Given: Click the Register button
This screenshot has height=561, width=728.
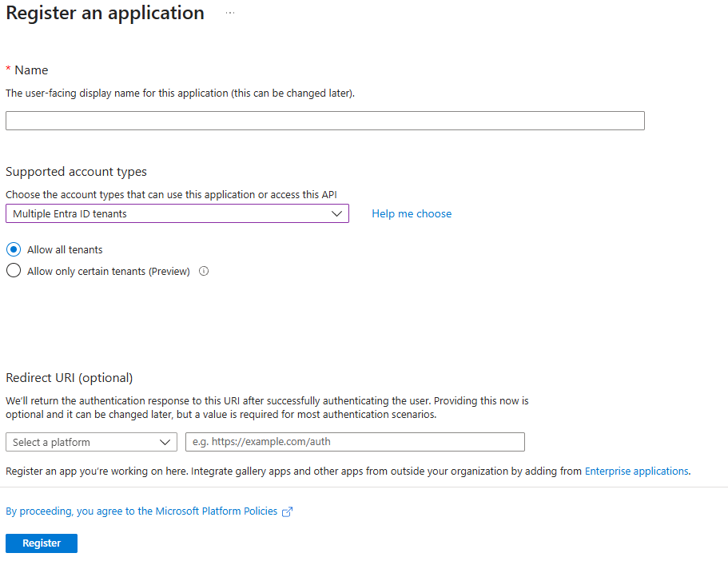Looking at the screenshot, I should (42, 543).
